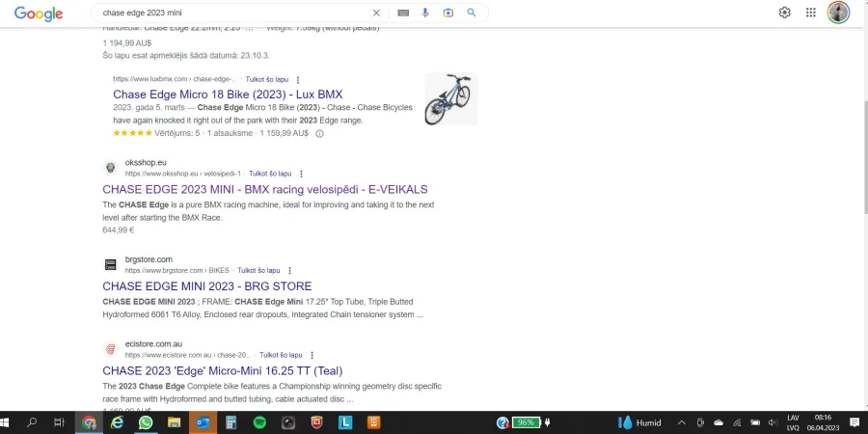Start voice search with microphone icon

pyautogui.click(x=425, y=13)
